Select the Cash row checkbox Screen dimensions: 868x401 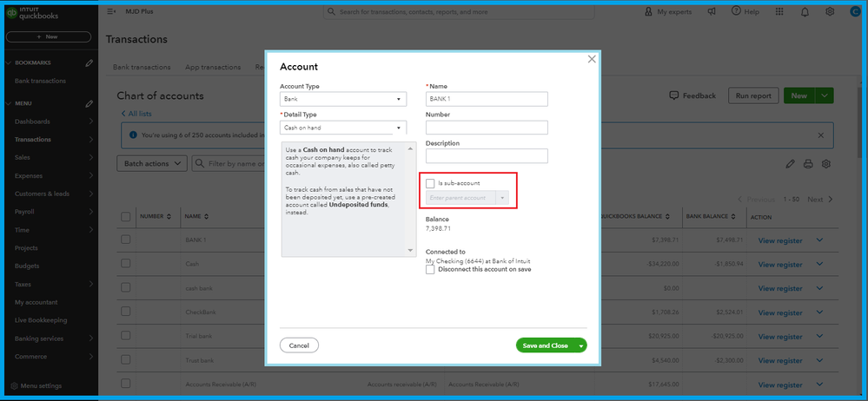[x=126, y=263]
